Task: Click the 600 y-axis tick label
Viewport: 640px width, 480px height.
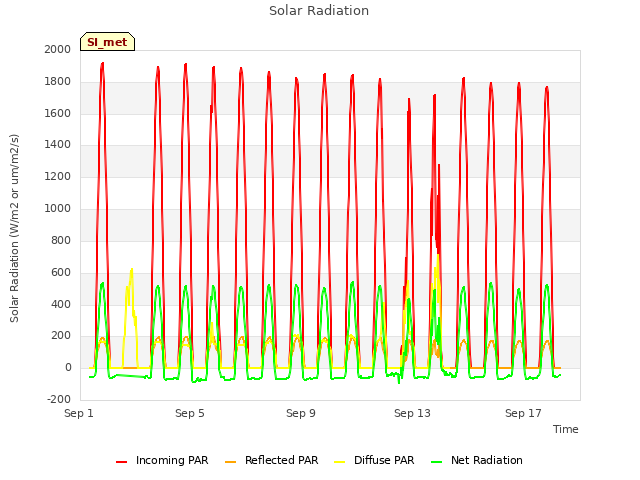Action: coord(61,273)
